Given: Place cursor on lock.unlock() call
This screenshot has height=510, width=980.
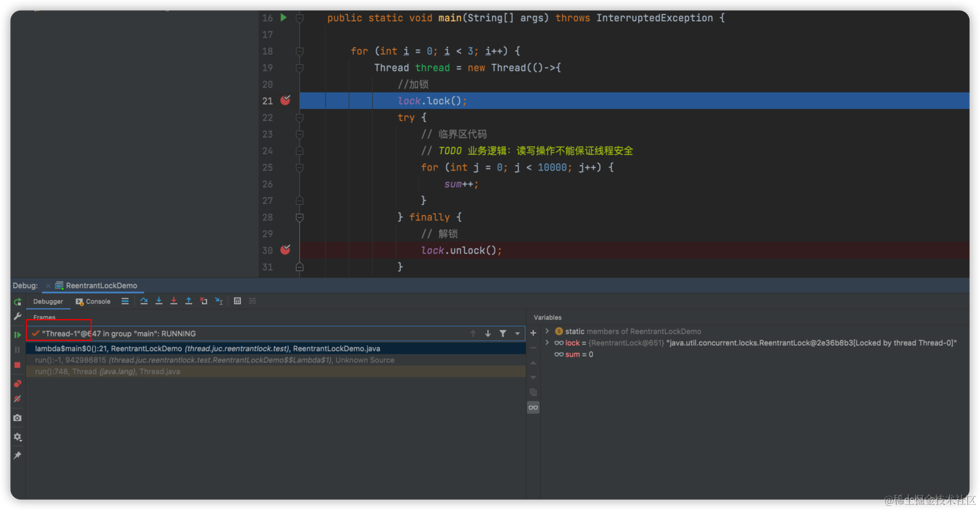Looking at the screenshot, I should tap(461, 250).
